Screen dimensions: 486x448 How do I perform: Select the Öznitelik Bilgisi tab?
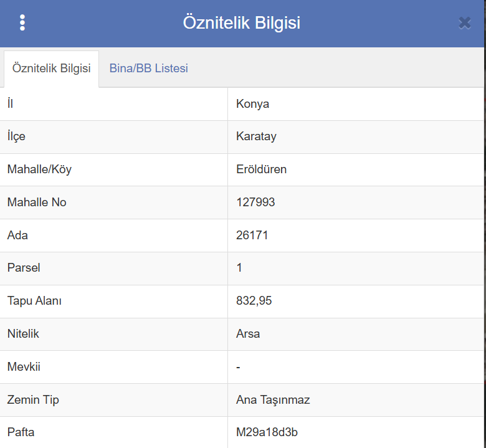point(51,69)
